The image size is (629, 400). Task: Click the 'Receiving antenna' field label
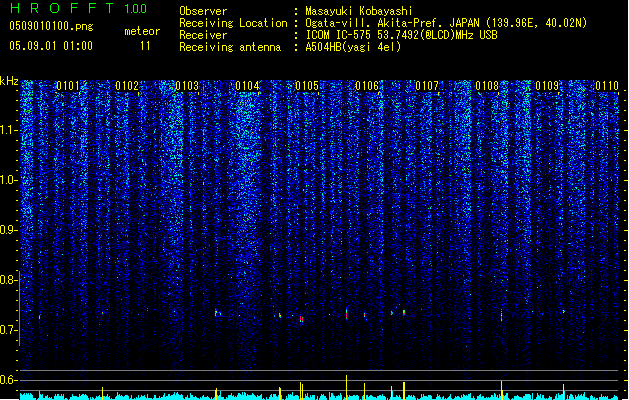point(230,47)
